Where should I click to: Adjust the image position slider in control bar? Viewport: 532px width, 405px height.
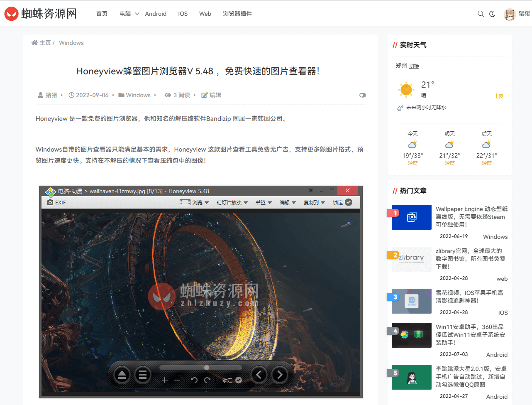[x=201, y=368]
